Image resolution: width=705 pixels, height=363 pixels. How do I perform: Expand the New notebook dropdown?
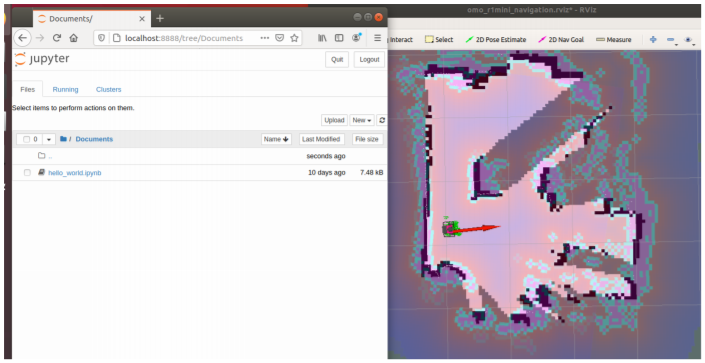(362, 120)
